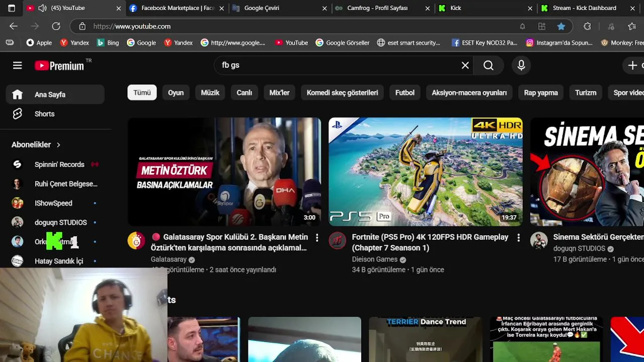Reload the page with refresh icon

56,26
